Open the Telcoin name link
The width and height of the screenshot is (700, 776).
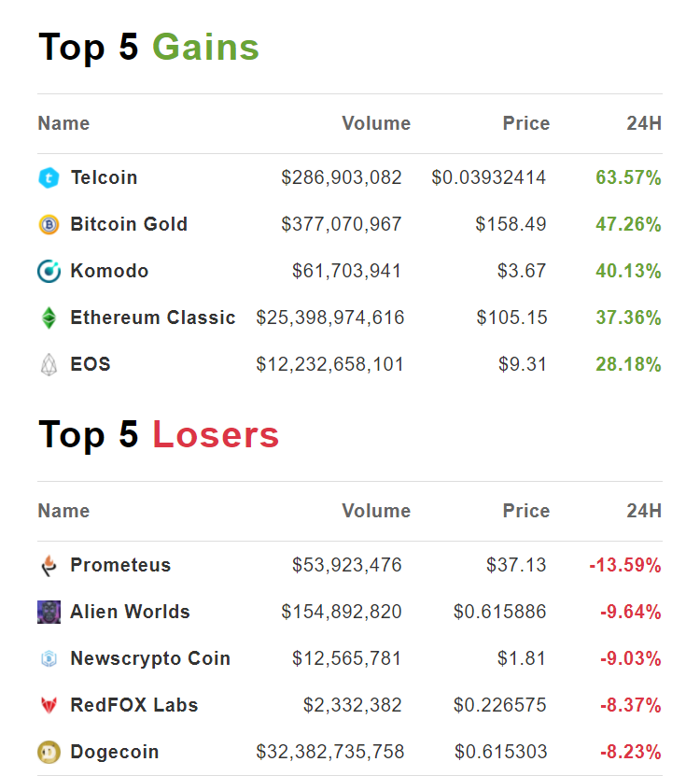(104, 177)
